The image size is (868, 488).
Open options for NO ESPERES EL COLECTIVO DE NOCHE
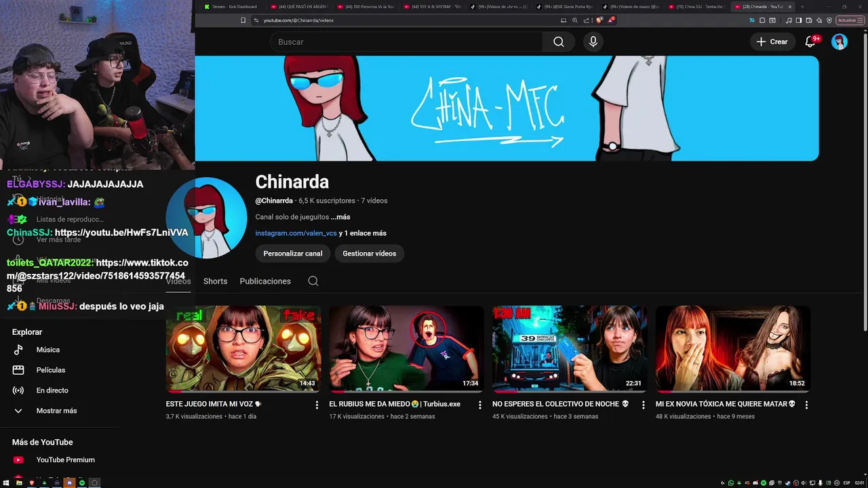(x=644, y=405)
